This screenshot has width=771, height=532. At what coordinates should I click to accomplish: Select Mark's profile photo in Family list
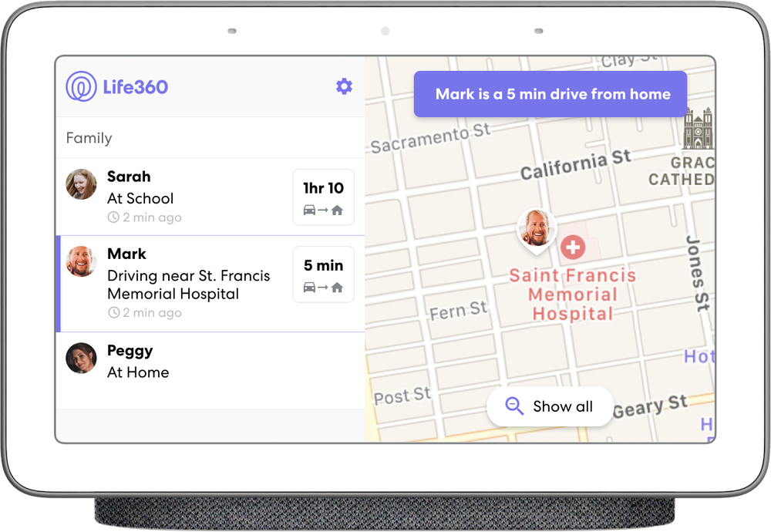pyautogui.click(x=81, y=261)
